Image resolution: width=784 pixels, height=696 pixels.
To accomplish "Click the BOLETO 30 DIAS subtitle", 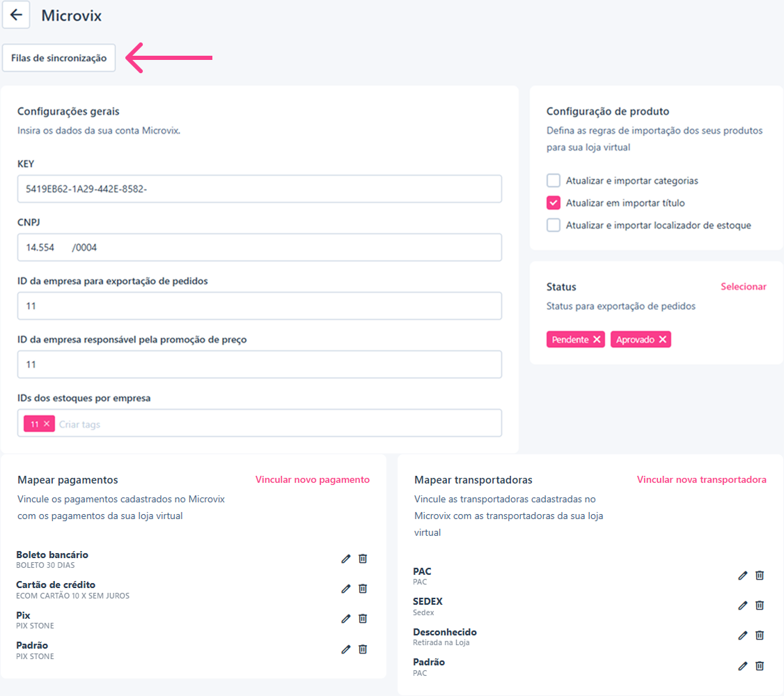I will coord(45,566).
